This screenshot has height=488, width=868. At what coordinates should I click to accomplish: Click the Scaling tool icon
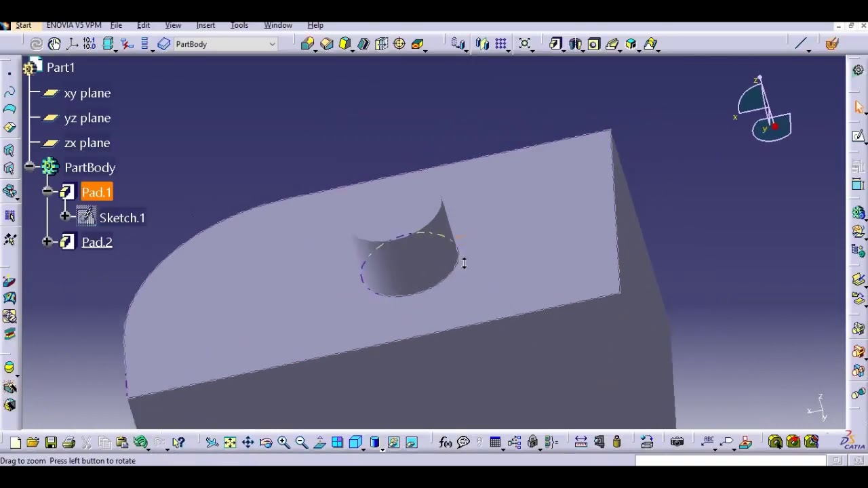[x=524, y=44]
